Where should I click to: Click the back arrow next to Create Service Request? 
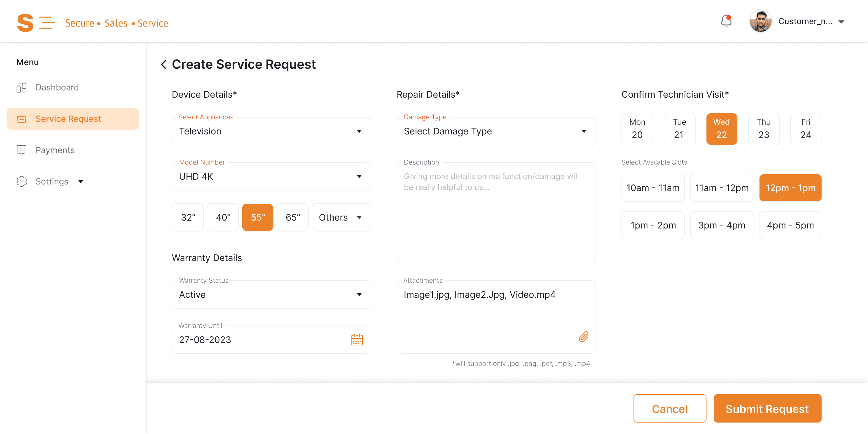click(164, 64)
